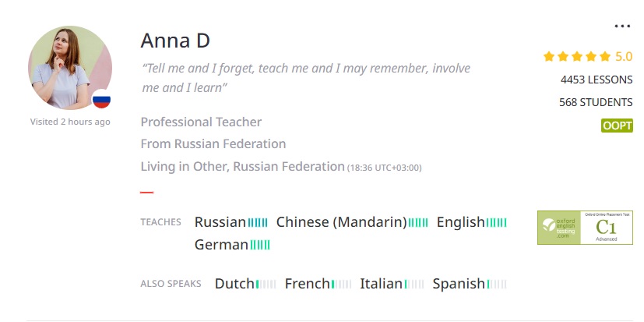Open the three-dot more options menu
Screen dimensions: 644x322
(621, 27)
